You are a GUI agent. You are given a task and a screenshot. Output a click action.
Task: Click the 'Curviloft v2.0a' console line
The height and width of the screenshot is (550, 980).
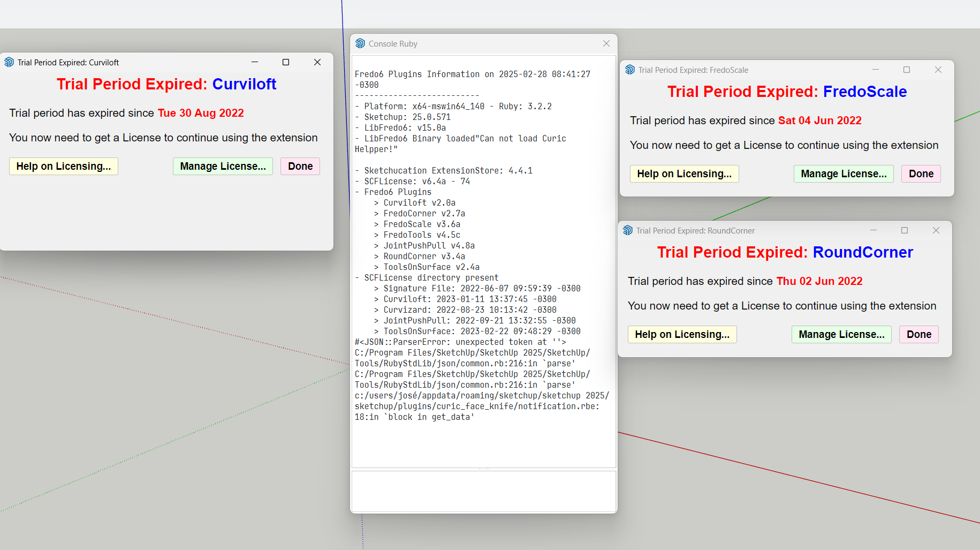[x=415, y=202]
